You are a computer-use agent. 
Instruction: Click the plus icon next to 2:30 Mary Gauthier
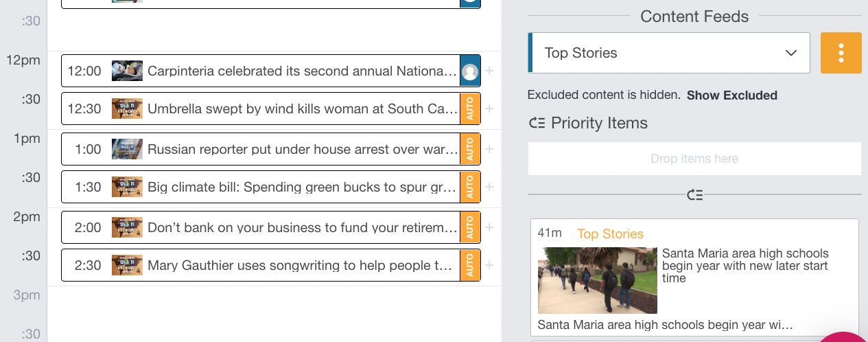coord(489,265)
